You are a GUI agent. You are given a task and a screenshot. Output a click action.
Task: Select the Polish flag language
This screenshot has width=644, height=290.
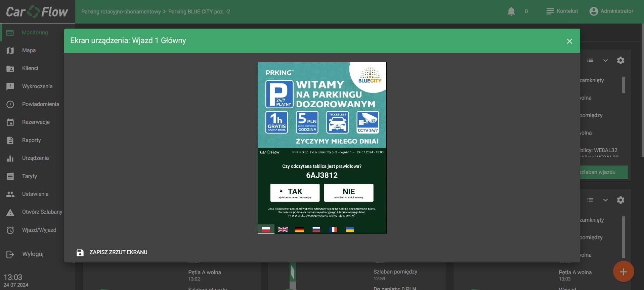coord(266,229)
